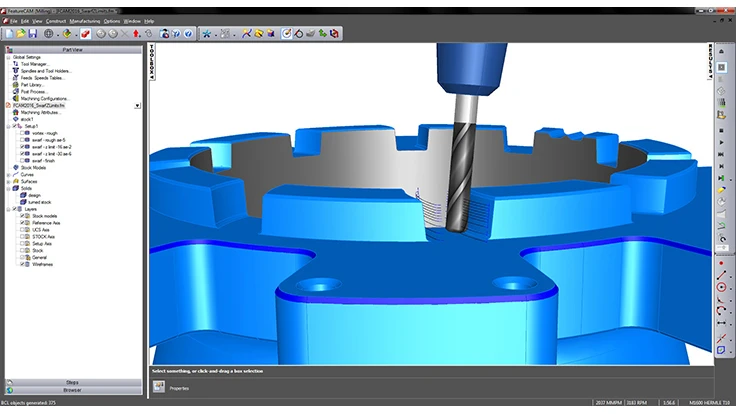Image resolution: width=736 pixels, height=414 pixels.
Task: Collapse the Layers tree node
Action: point(8,208)
